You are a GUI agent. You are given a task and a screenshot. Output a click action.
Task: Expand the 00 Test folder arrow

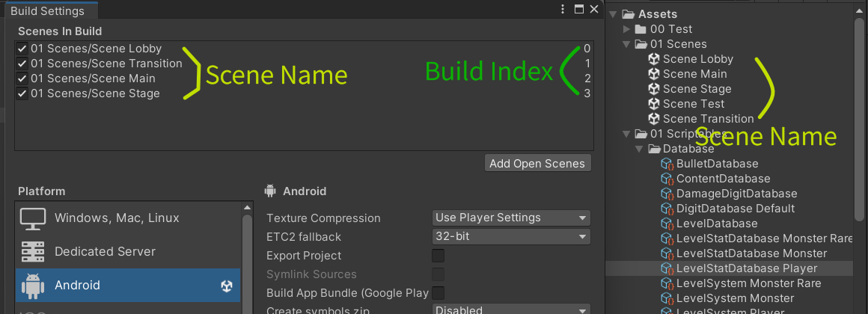coord(626,28)
